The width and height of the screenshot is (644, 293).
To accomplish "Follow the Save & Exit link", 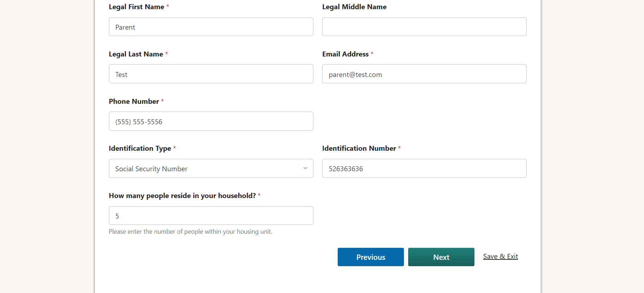I will click(x=500, y=257).
